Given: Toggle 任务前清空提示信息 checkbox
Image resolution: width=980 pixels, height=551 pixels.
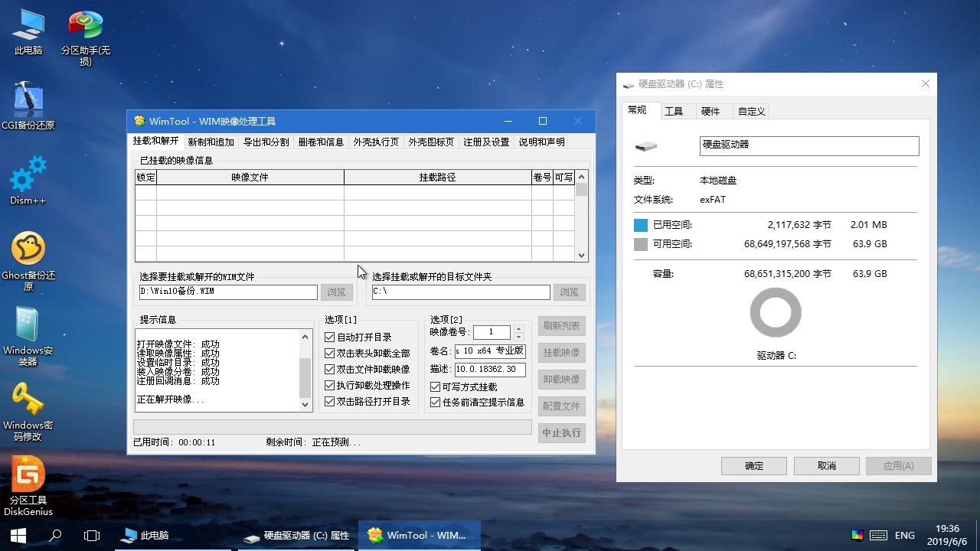Looking at the screenshot, I should pyautogui.click(x=478, y=403).
